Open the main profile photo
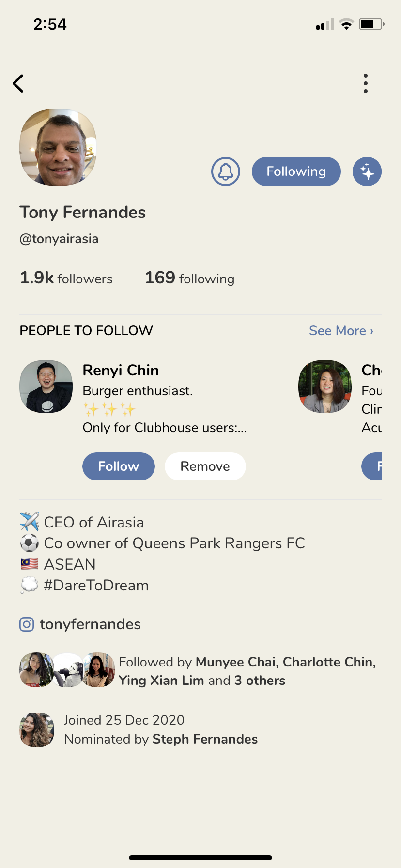This screenshot has width=401, height=868. click(58, 147)
